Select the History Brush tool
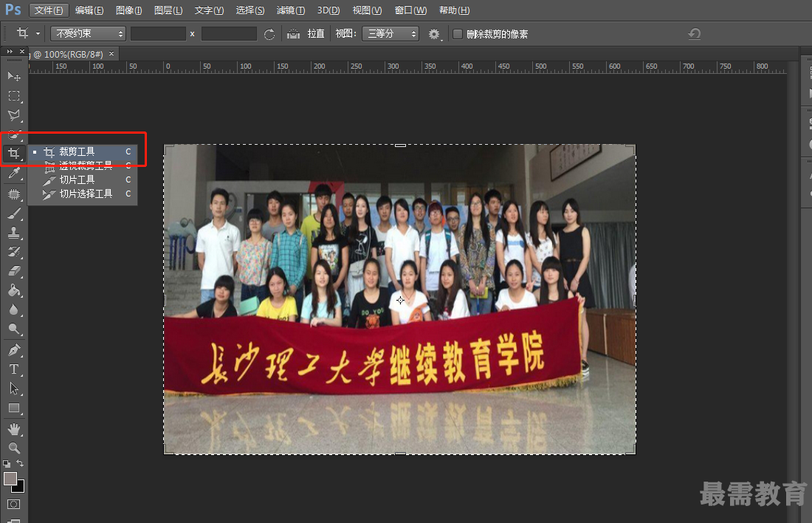812x523 pixels. pyautogui.click(x=14, y=252)
